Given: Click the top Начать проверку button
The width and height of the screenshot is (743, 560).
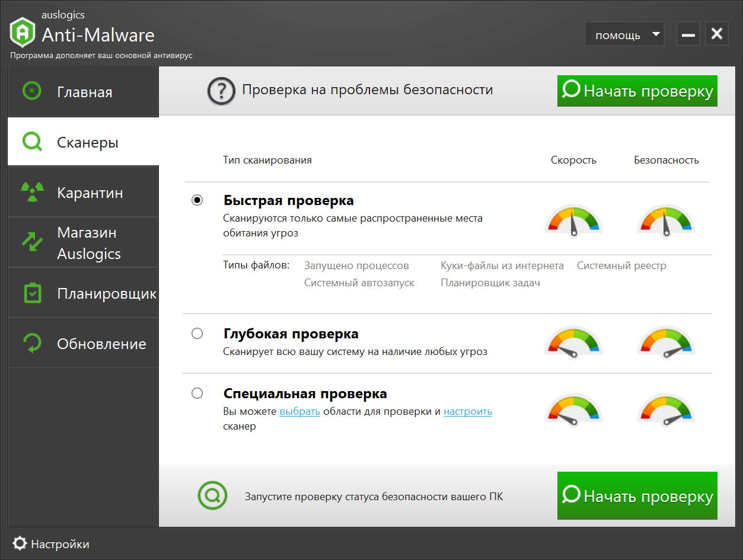Looking at the screenshot, I should 637,91.
